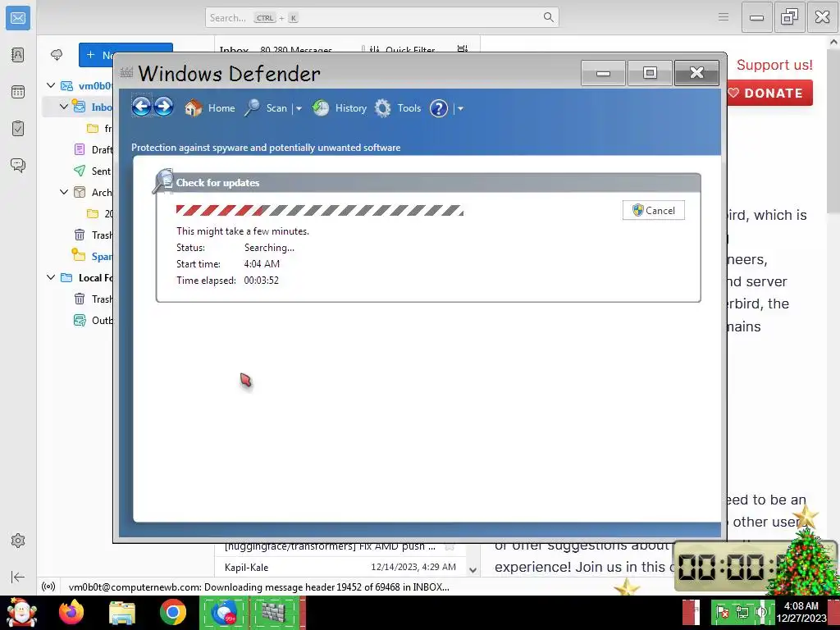Click the New Message button in Thunderbird

click(126, 55)
